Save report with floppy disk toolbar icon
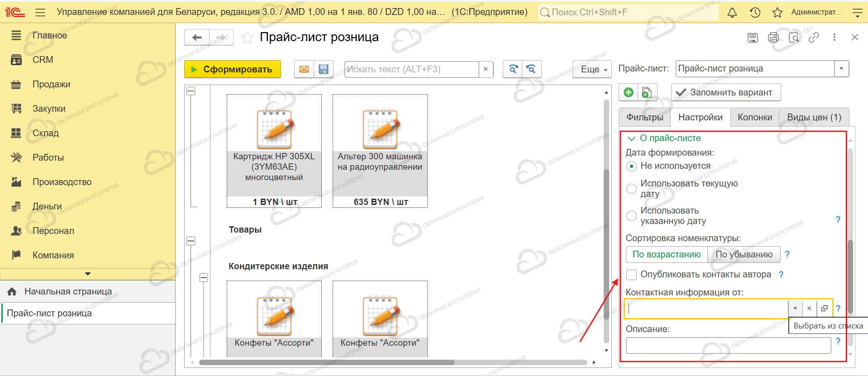This screenshot has height=376, width=868. click(x=324, y=69)
